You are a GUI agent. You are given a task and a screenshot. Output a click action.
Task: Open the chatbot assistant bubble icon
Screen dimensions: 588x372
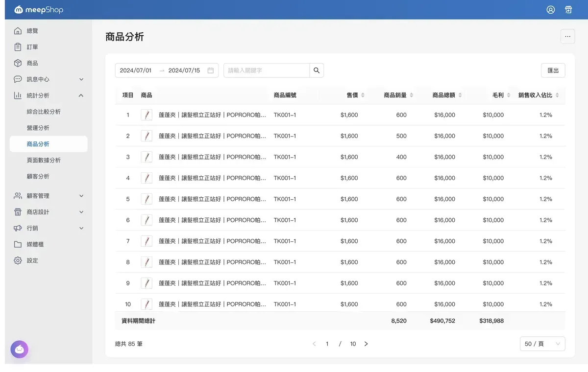point(20,349)
